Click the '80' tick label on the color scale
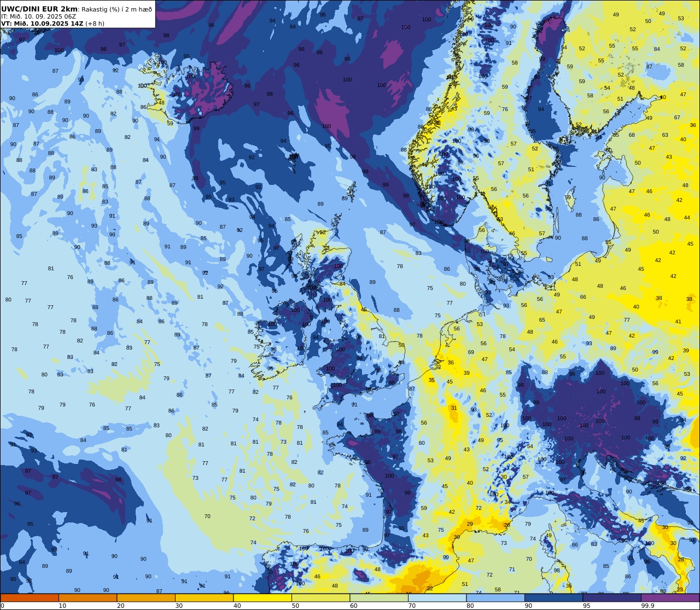Viewport: 700px width, 610px height. [x=470, y=606]
